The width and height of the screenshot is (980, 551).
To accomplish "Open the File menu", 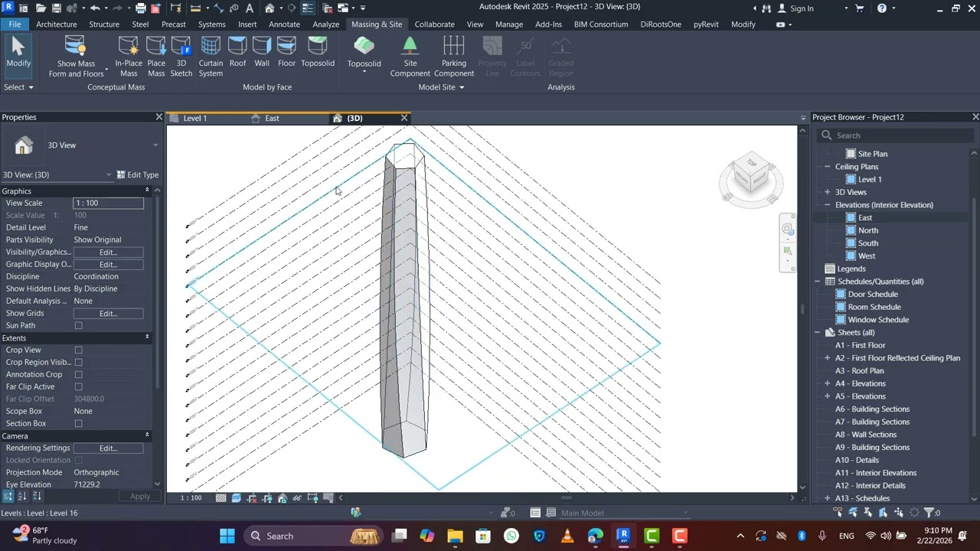I will tap(15, 24).
